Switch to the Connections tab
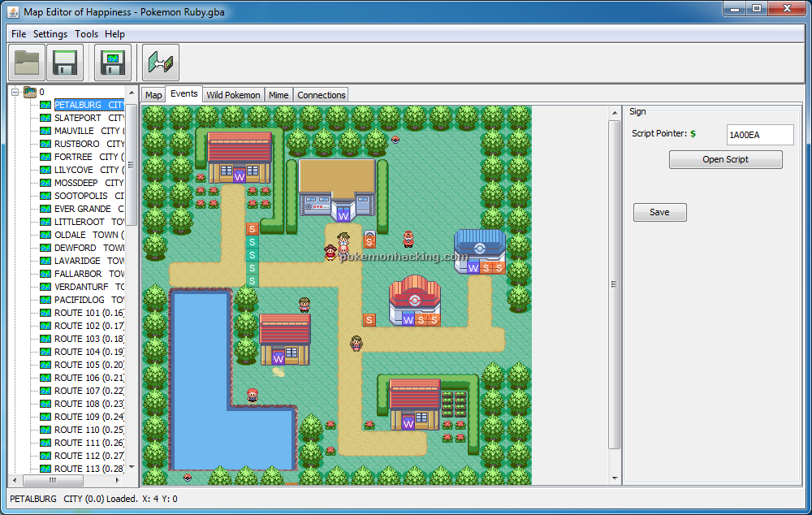The image size is (812, 515). tap(321, 95)
